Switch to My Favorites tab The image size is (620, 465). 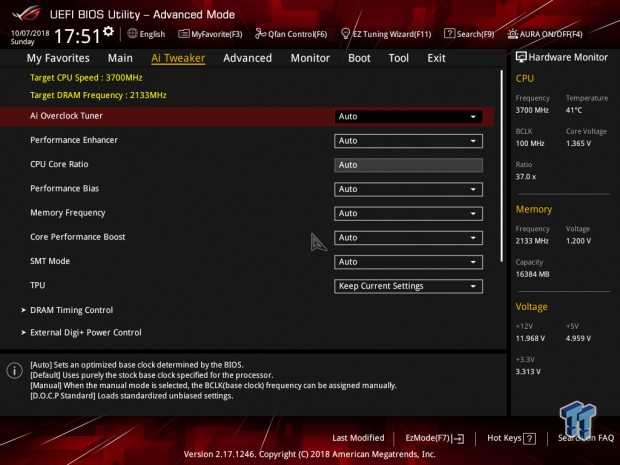tap(58, 58)
